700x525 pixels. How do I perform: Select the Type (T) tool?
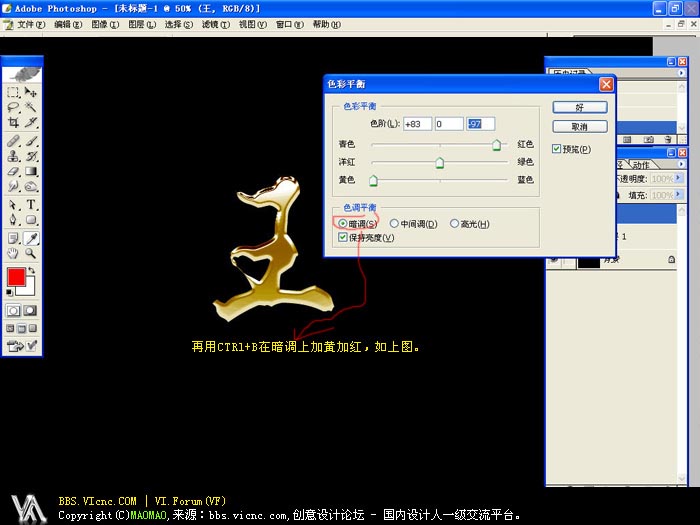pos(31,204)
